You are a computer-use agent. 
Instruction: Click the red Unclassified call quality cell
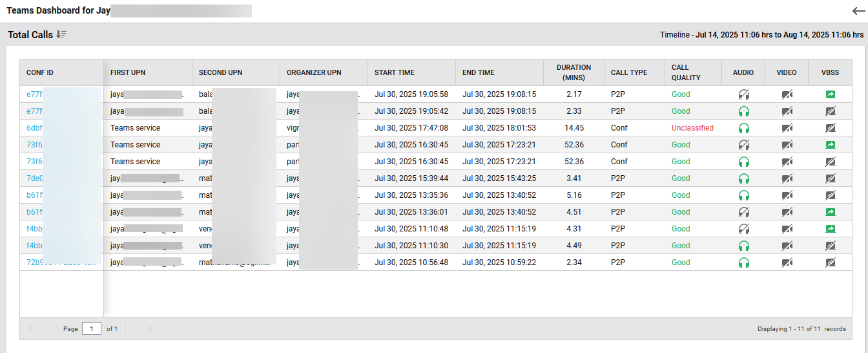pos(692,128)
